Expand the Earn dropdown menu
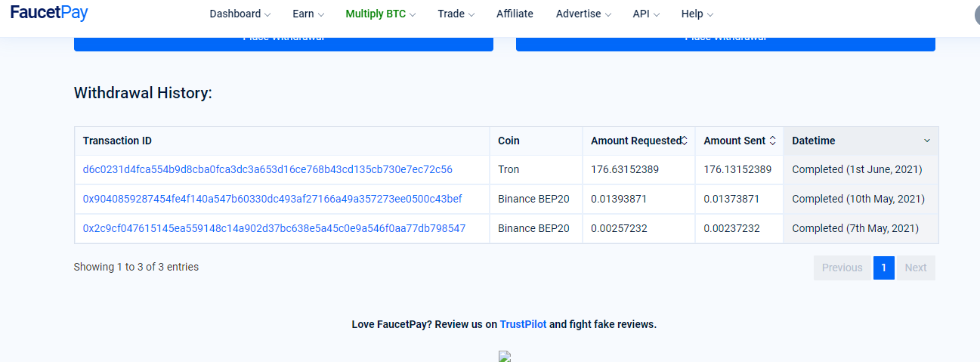The height and width of the screenshot is (362, 980). tap(308, 14)
